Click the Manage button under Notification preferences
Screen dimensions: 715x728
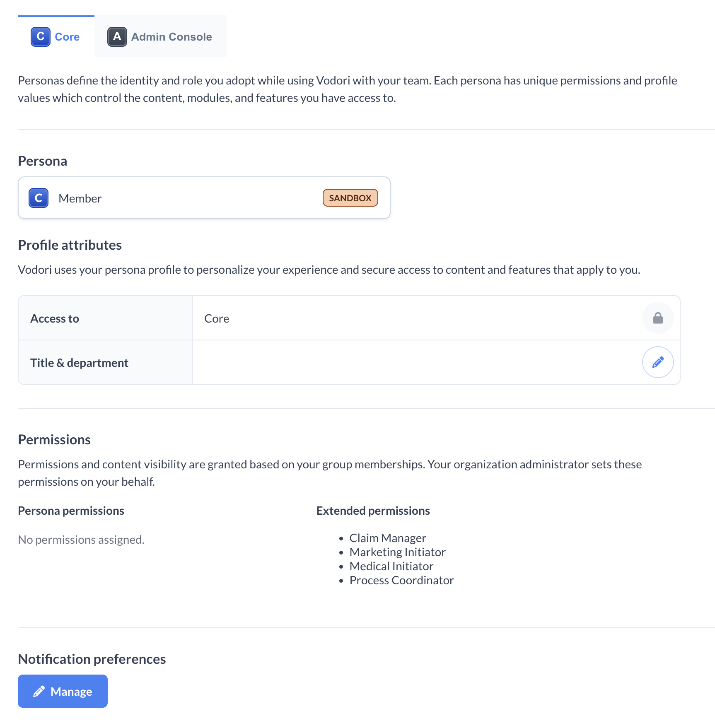coord(63,691)
